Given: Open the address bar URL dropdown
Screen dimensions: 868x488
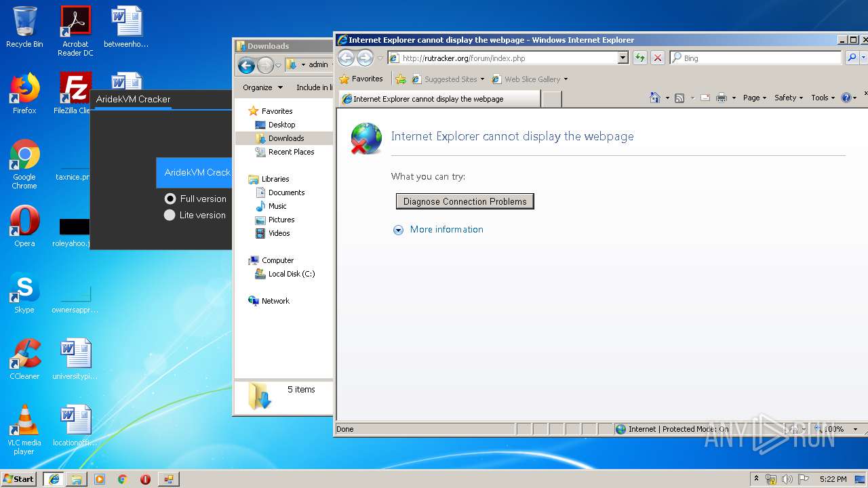Looking at the screenshot, I should coord(623,58).
